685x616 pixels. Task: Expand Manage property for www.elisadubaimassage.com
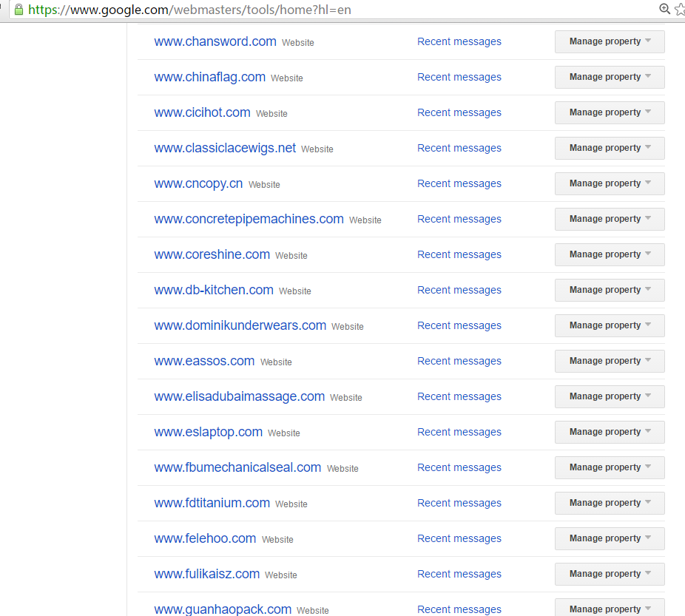(610, 397)
